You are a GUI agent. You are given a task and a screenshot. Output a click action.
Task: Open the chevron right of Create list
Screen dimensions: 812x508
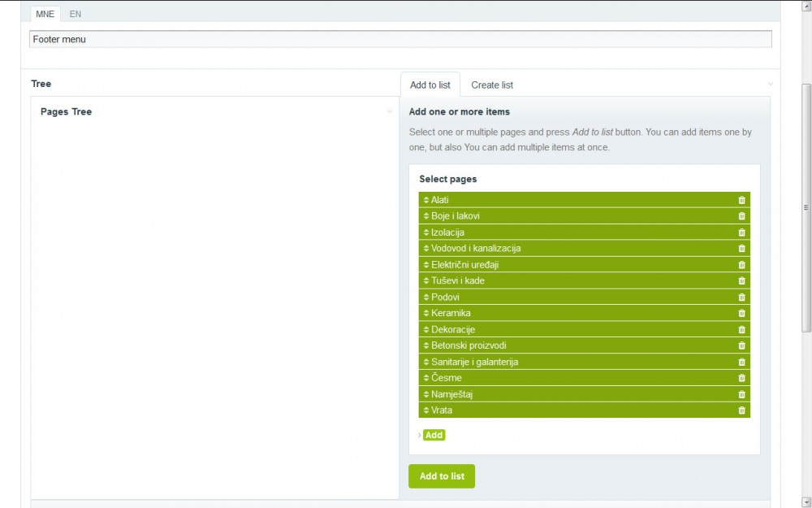(x=769, y=85)
